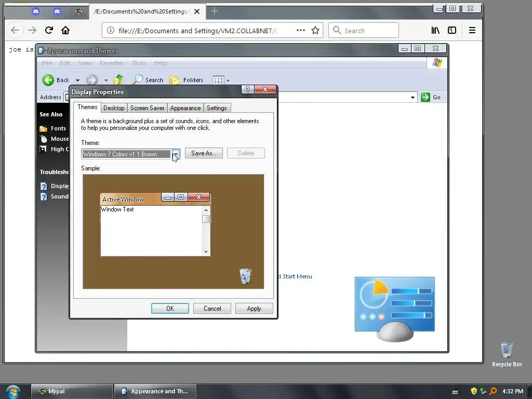This screenshot has height=399, width=532.
Task: Switch to the second Discord pinned tab
Action: click(x=57, y=11)
